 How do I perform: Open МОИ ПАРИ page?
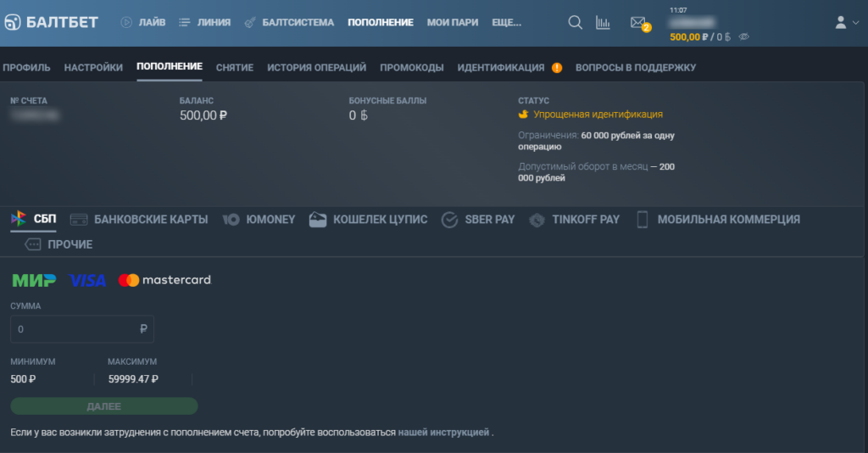[453, 22]
